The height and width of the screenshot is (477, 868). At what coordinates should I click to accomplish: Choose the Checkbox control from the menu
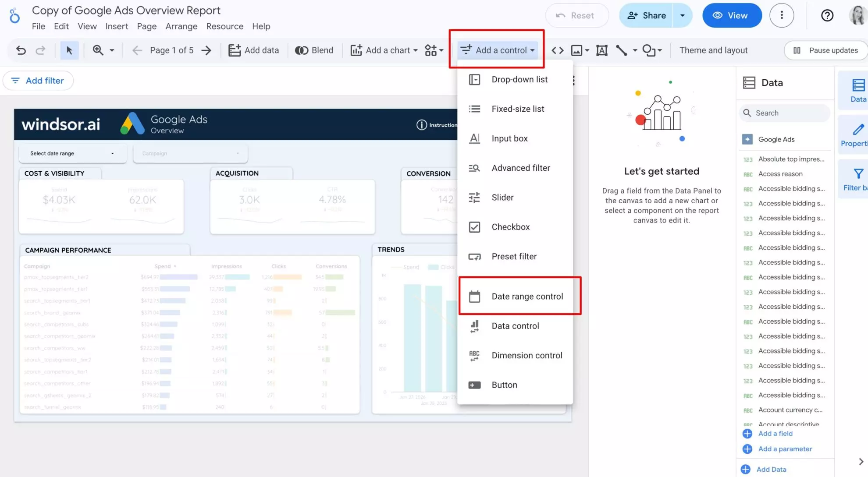pyautogui.click(x=510, y=226)
